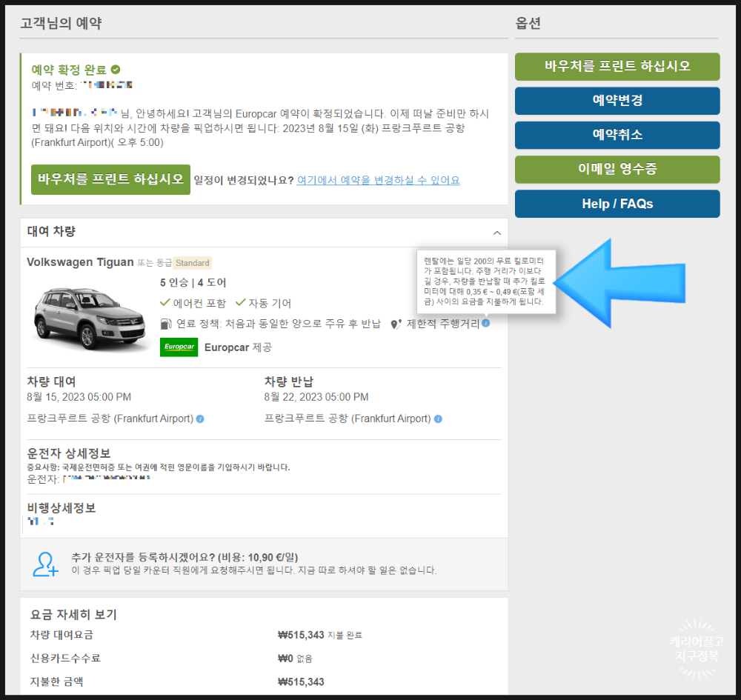Click '지불한 금액' total ₩515,343
Screen dimensions: 741x700
(301, 682)
